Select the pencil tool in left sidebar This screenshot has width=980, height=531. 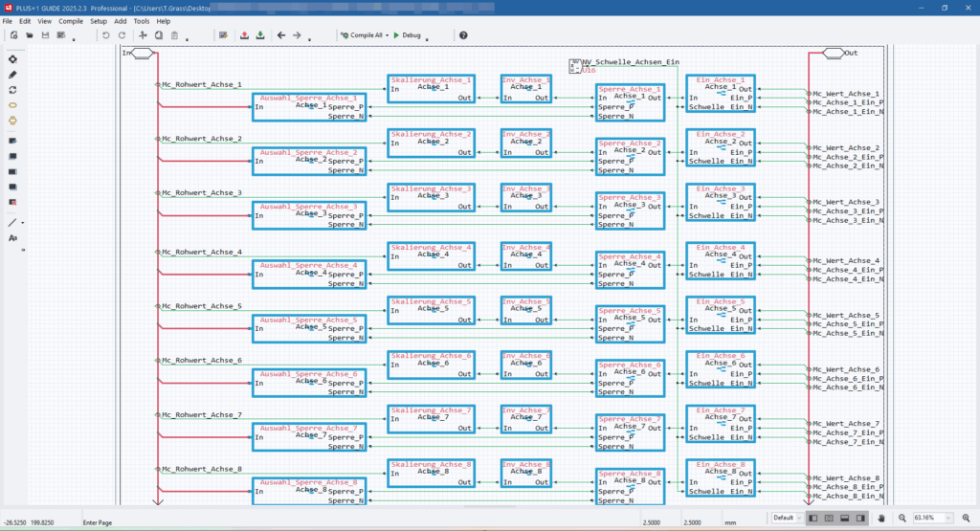click(13, 74)
